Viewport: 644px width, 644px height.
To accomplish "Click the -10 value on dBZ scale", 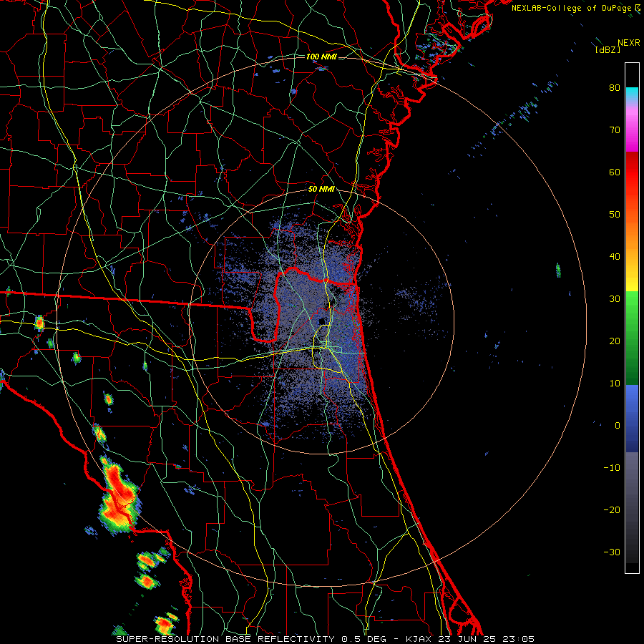I will [612, 468].
